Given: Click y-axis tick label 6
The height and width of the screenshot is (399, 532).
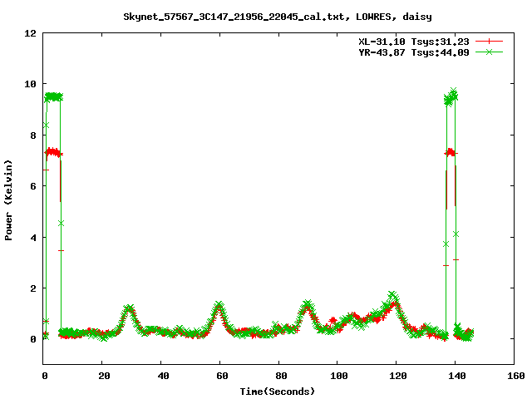Looking at the screenshot, I should 33,186.
